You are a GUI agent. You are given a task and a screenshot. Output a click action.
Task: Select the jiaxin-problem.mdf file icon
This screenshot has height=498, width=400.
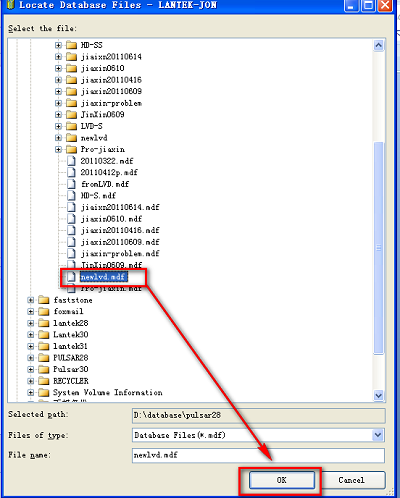pos(71,253)
